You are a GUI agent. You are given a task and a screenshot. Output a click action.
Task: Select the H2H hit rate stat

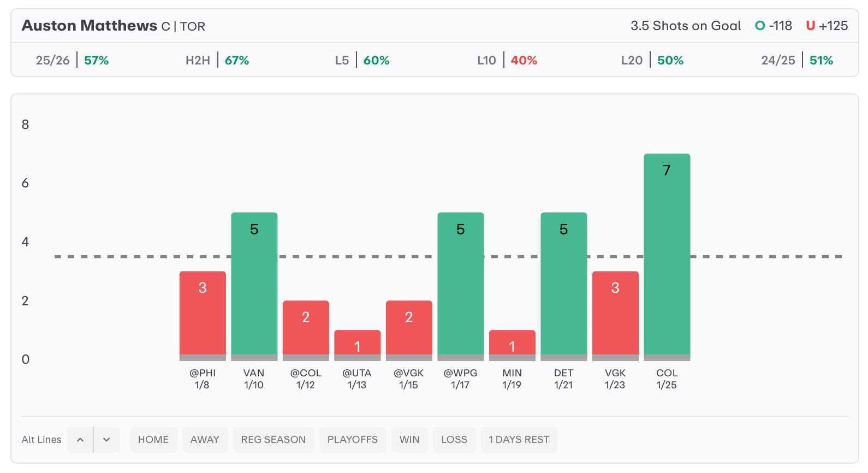(217, 60)
